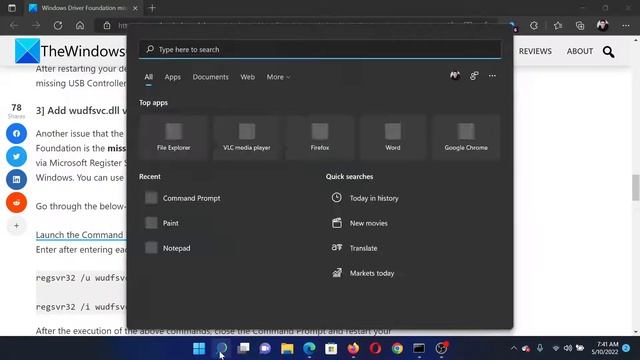Reload the page in Edge
Screen dimensions: 640x360
click(x=58, y=25)
